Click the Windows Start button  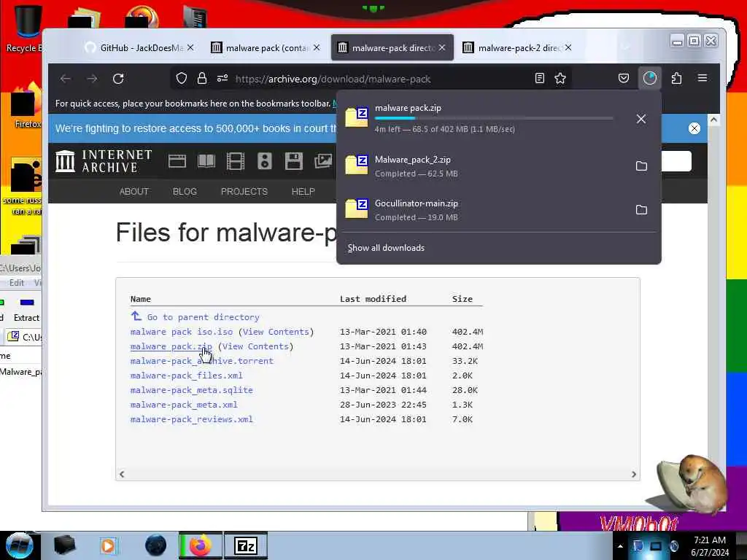tap(19, 545)
